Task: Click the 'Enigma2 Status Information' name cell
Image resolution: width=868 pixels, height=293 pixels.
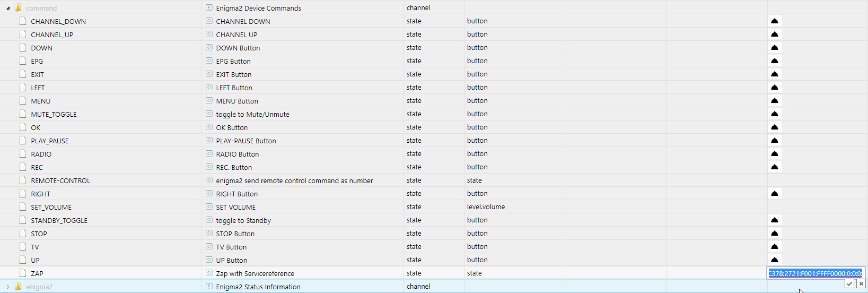Action: point(258,287)
